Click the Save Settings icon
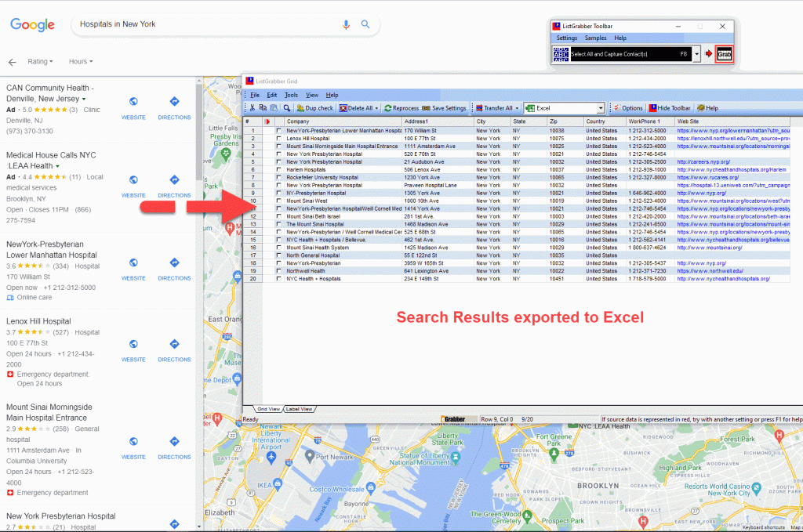Image resolution: width=803 pixels, height=532 pixels. pyautogui.click(x=424, y=108)
